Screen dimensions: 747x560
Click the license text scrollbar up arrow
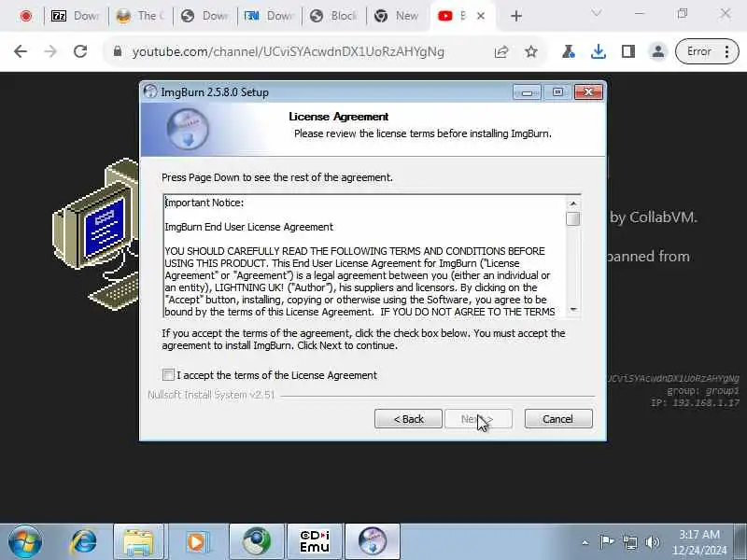(573, 203)
